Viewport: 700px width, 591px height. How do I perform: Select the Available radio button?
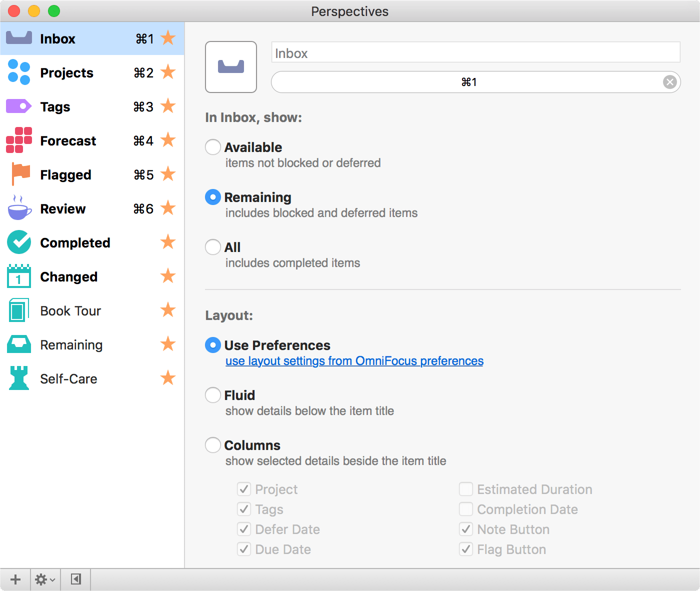coord(213,147)
